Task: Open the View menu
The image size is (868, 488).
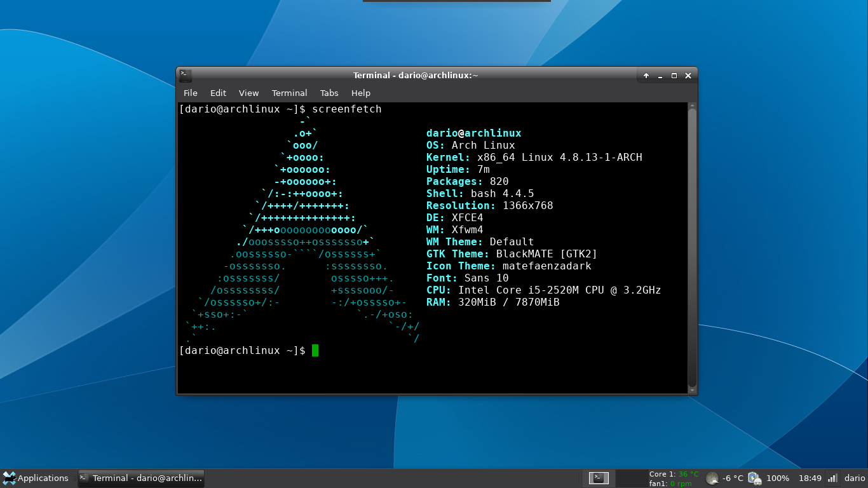Action: [248, 93]
